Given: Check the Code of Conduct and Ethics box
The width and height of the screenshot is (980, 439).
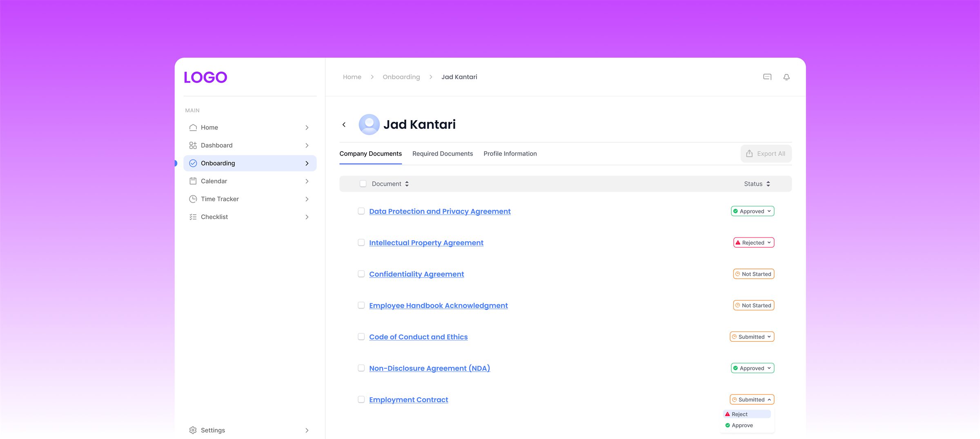Looking at the screenshot, I should click(x=361, y=336).
